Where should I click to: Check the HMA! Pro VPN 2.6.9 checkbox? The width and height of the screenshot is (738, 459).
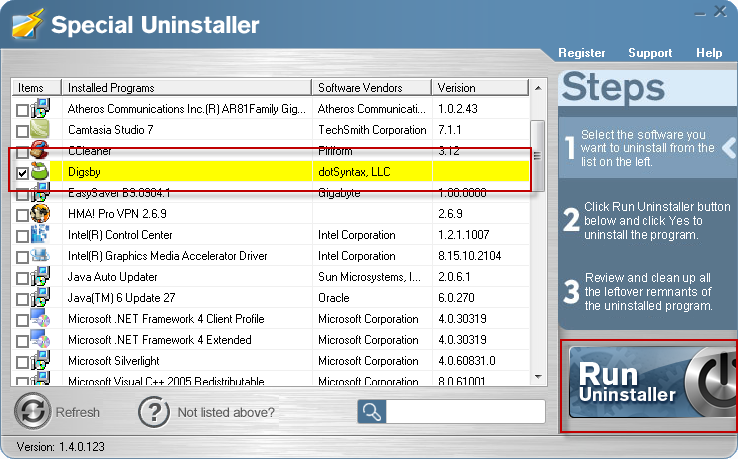pos(22,215)
